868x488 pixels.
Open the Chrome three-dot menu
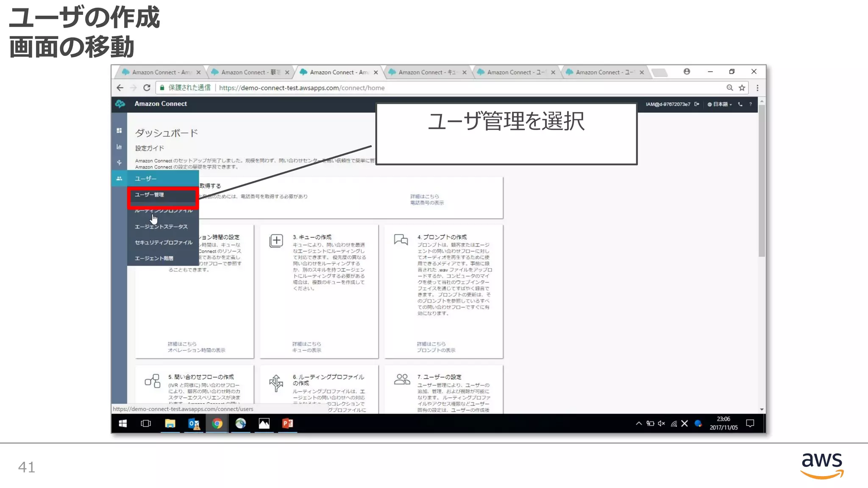click(x=757, y=88)
